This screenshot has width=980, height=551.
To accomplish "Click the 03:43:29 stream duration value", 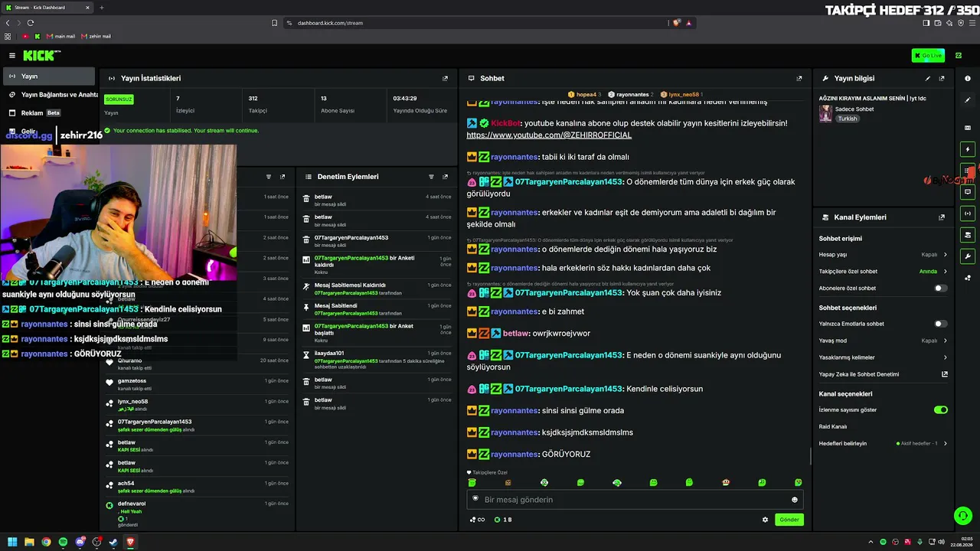I will pyautogui.click(x=404, y=99).
